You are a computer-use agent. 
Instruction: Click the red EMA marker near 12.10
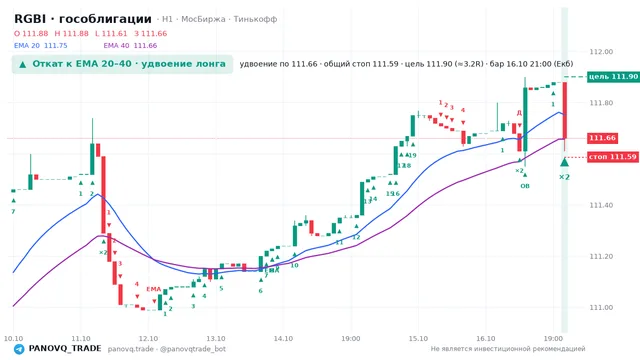tap(154, 289)
